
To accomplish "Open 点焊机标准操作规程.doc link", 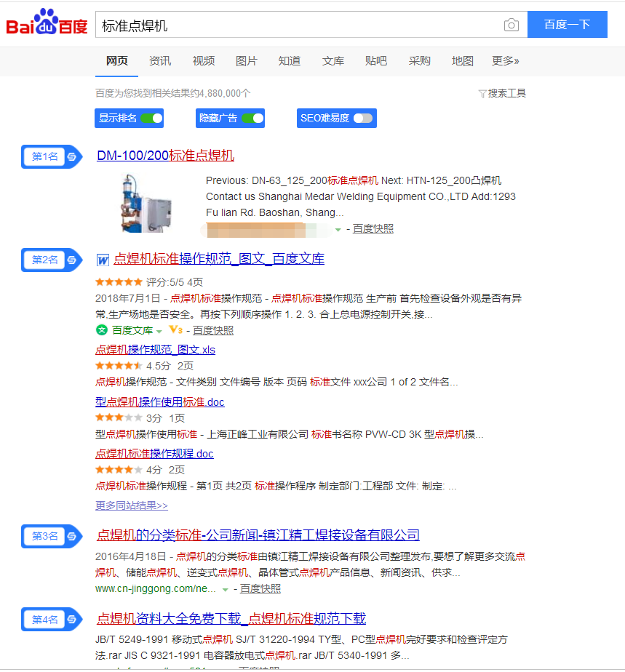I will 154,454.
